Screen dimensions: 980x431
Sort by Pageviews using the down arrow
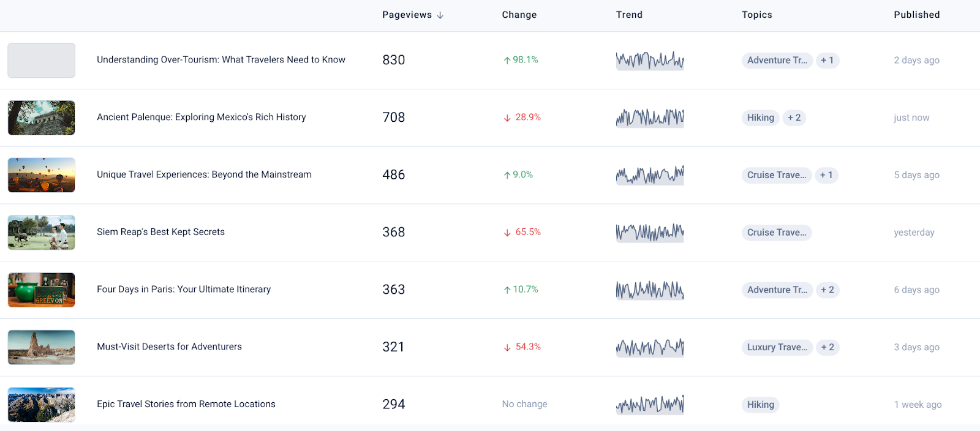[x=440, y=15]
